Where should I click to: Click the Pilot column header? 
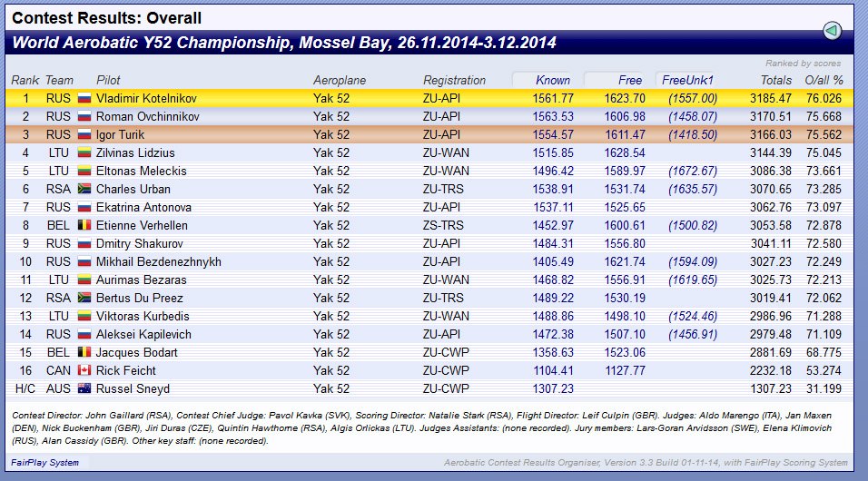[108, 80]
